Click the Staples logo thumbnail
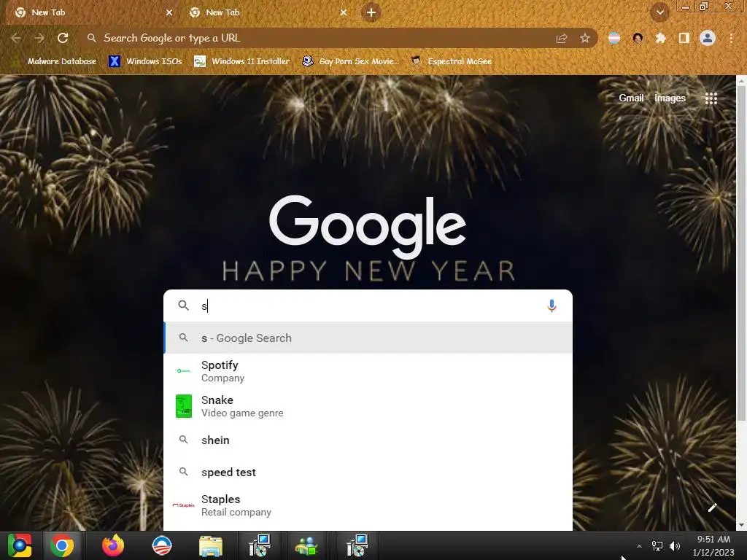Viewport: 747px width, 560px height. (183, 505)
